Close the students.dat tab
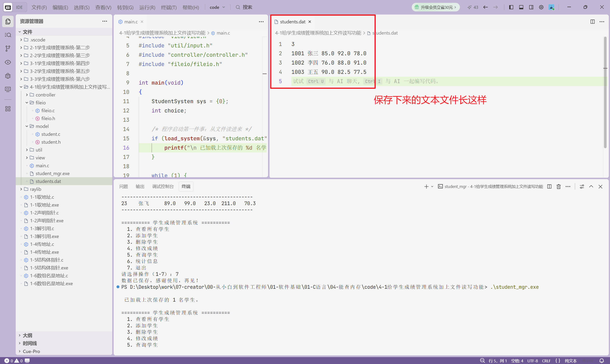 click(x=310, y=22)
